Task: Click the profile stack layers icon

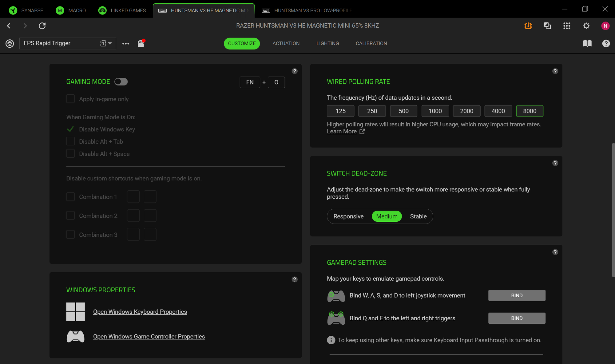Action: (10, 43)
